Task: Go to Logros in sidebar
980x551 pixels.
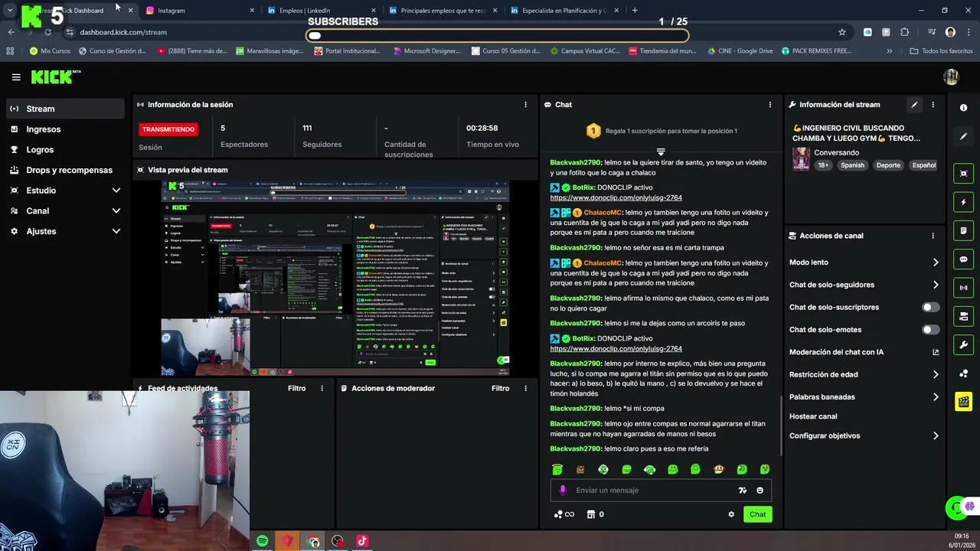Action: [66, 150]
